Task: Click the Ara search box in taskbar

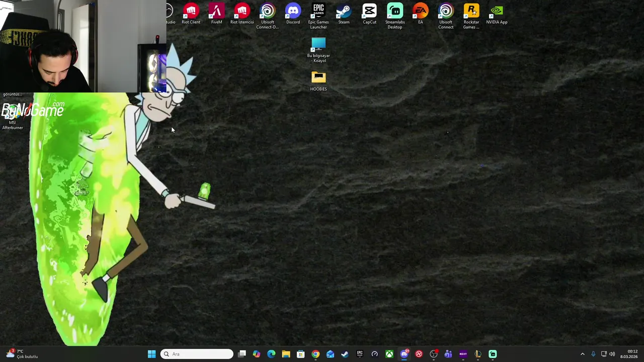Action: [x=197, y=354]
